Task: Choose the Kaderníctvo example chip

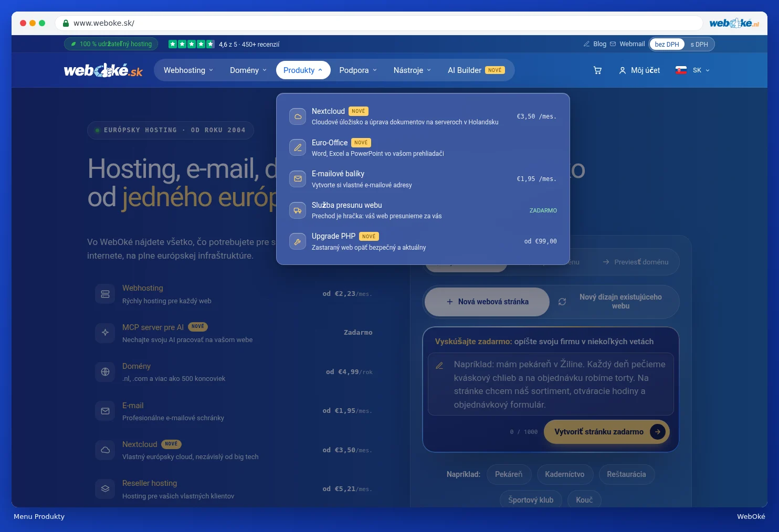Action: click(x=564, y=474)
